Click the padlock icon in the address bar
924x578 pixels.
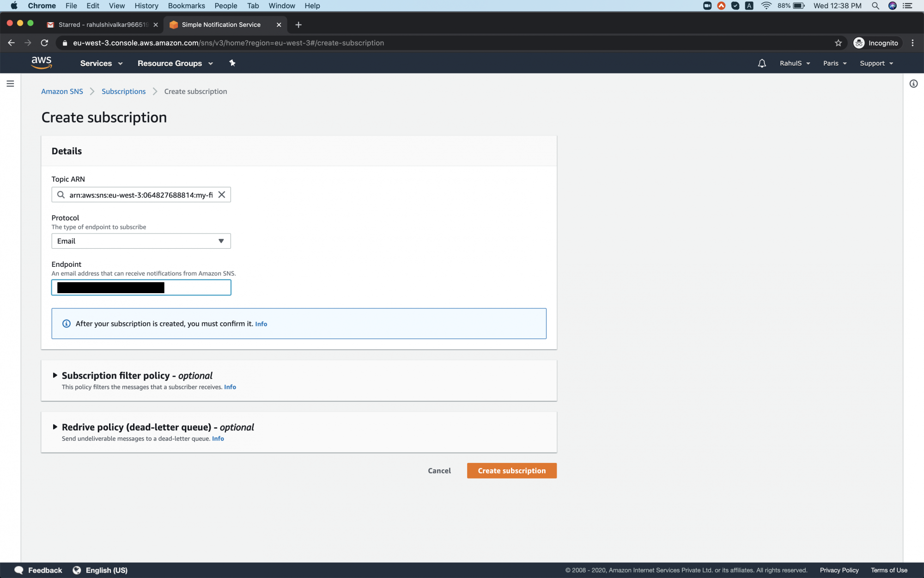coord(64,43)
